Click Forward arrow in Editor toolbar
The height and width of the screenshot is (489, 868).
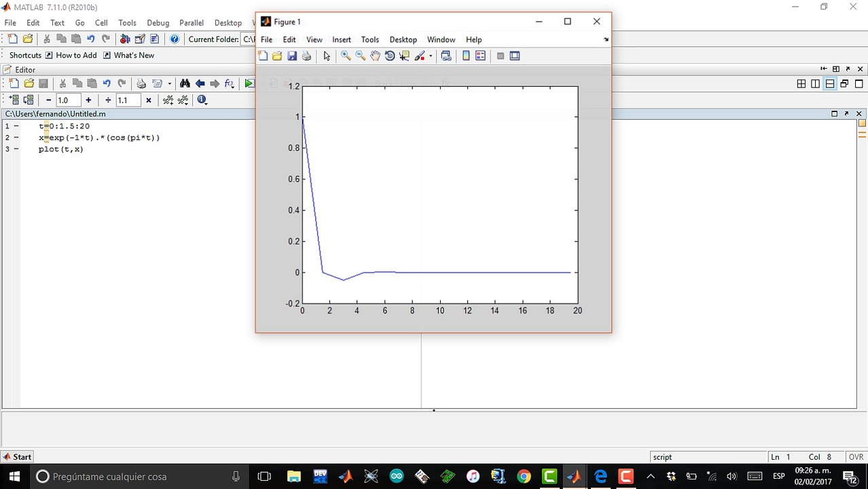[215, 84]
